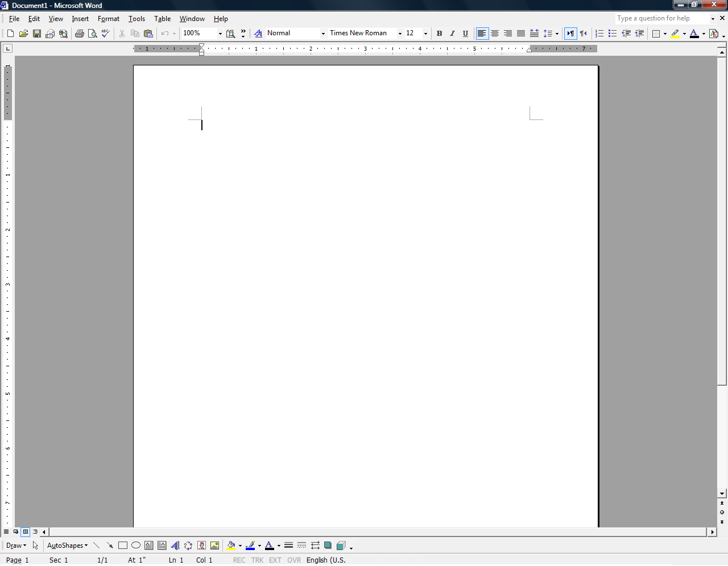This screenshot has width=728, height=566.
Task: Expand the Borders dropdown arrow
Action: pyautogui.click(x=665, y=34)
